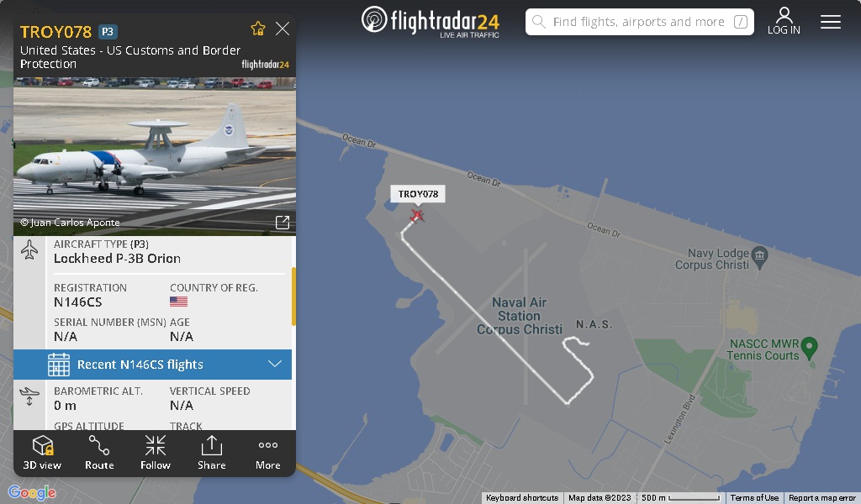Close the TROY078 flight panel
The width and height of the screenshot is (861, 504).
click(283, 29)
